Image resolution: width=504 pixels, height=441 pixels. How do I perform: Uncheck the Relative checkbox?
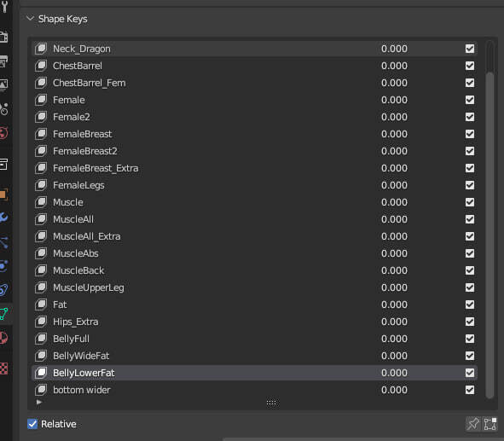click(x=32, y=424)
